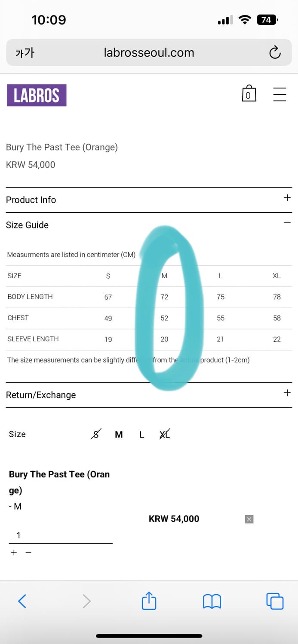The width and height of the screenshot is (298, 644).
Task: Remove the selected M item with X
Action: [x=249, y=519]
